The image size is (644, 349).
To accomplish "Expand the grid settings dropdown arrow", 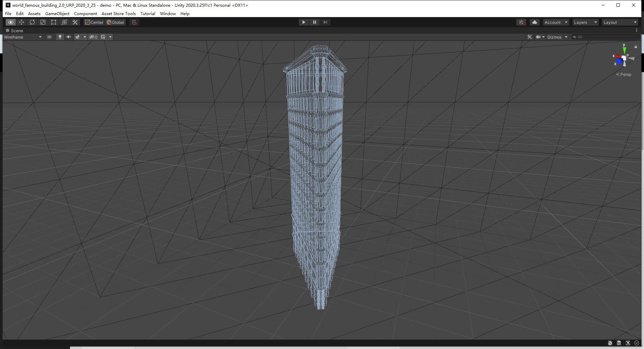I will pyautogui.click(x=110, y=37).
